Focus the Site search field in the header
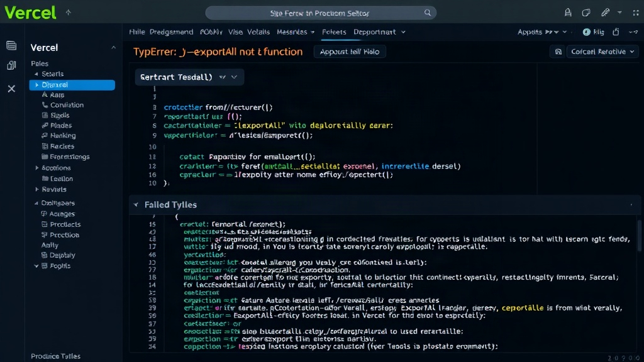 pos(320,13)
